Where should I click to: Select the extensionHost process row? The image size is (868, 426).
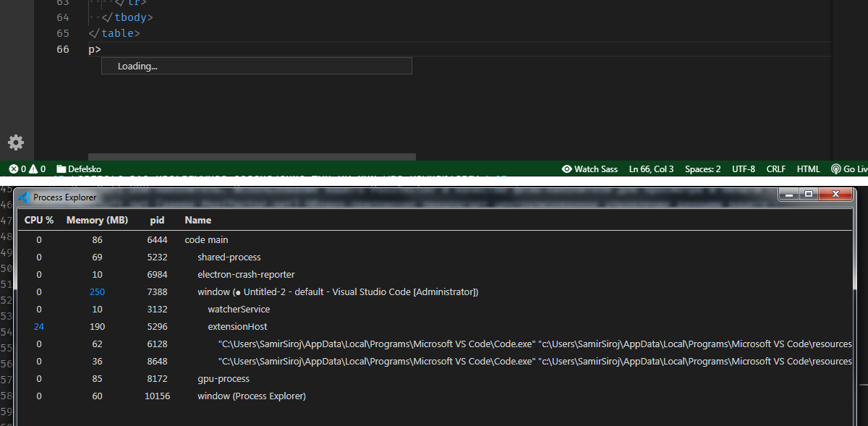click(x=434, y=326)
